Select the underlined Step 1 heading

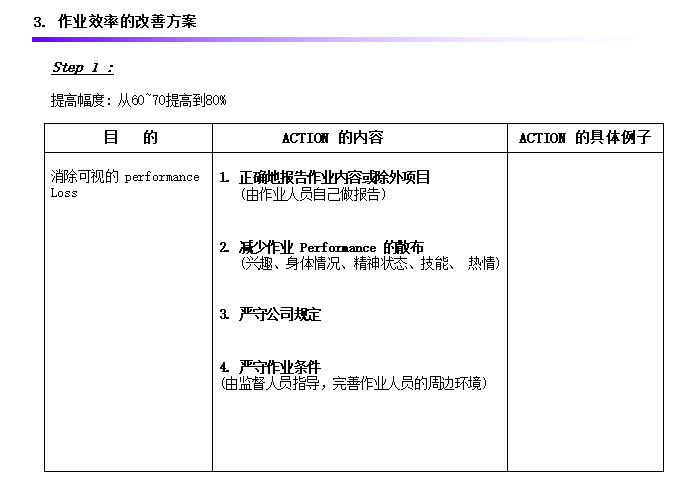(82, 68)
